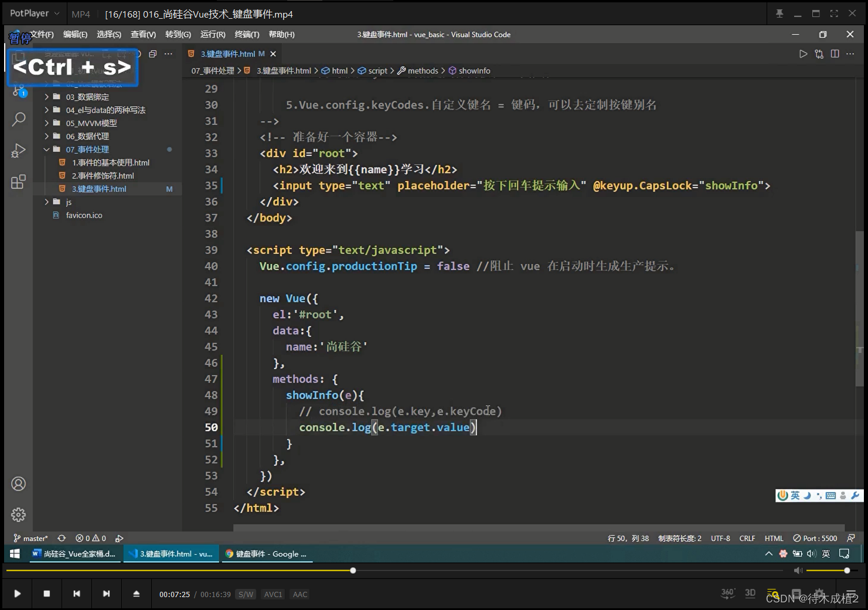Change CRLF end of line sequence
868x610 pixels.
click(x=747, y=538)
